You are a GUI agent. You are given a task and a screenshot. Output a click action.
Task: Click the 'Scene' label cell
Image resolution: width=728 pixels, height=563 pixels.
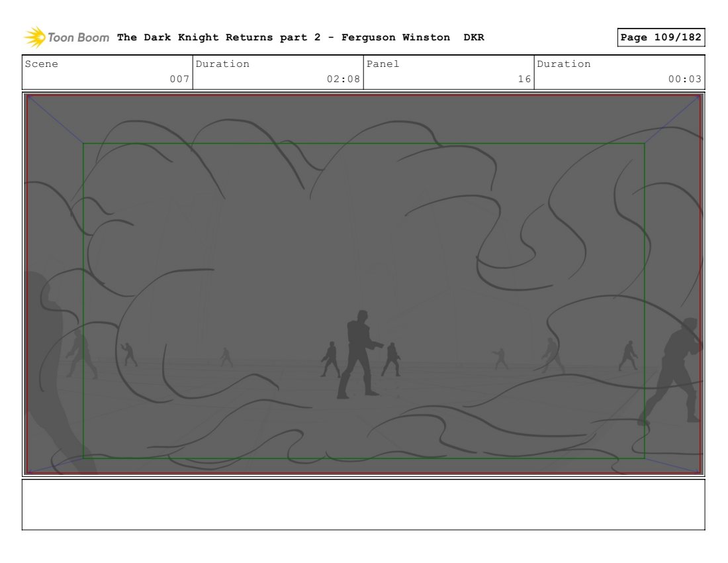click(107, 72)
